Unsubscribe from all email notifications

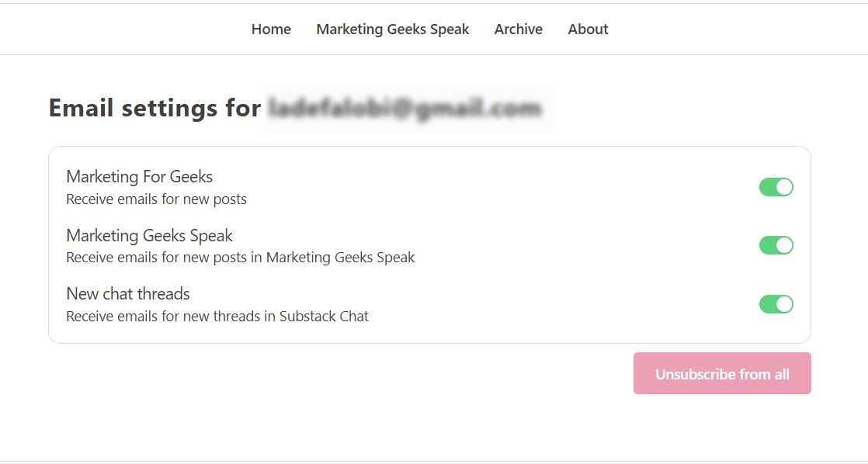[x=722, y=373]
